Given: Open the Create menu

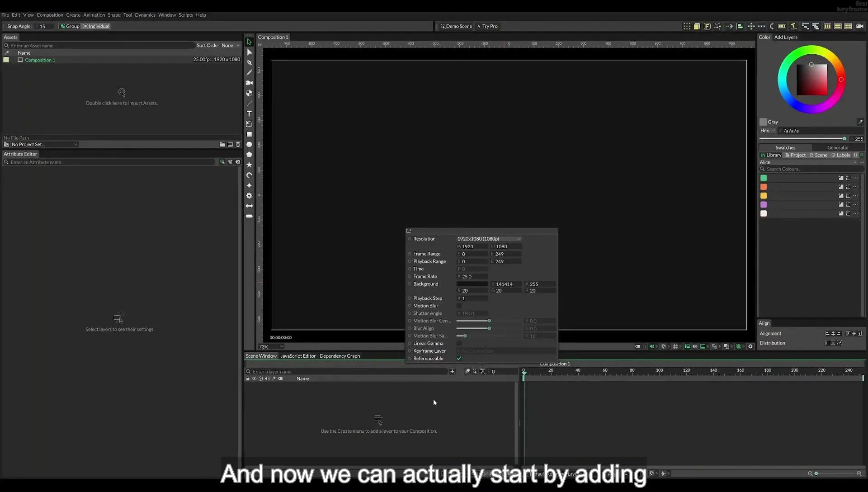Looking at the screenshot, I should coord(73,15).
